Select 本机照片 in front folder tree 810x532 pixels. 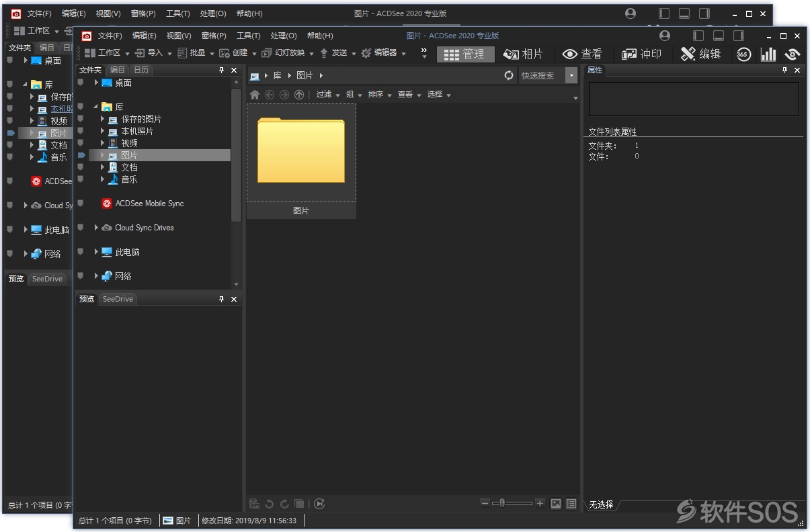[137, 131]
